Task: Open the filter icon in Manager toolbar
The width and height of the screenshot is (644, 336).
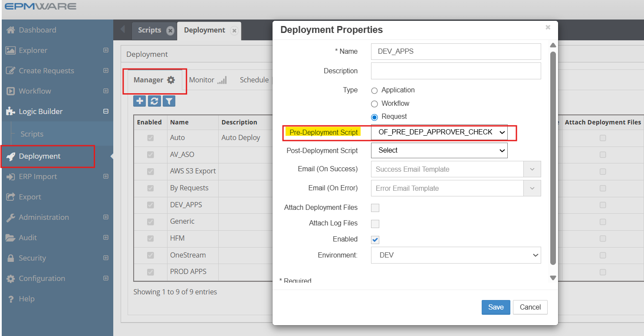Action: [169, 101]
